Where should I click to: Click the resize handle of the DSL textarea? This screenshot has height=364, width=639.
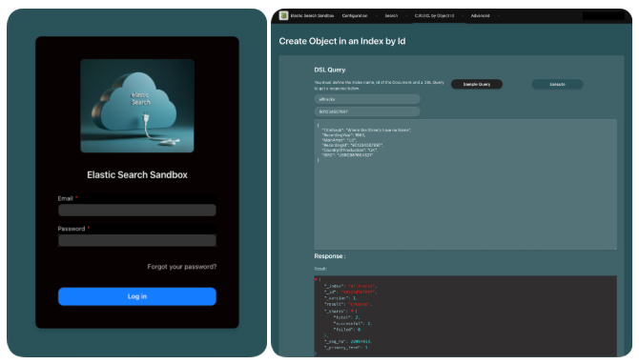coord(614,248)
